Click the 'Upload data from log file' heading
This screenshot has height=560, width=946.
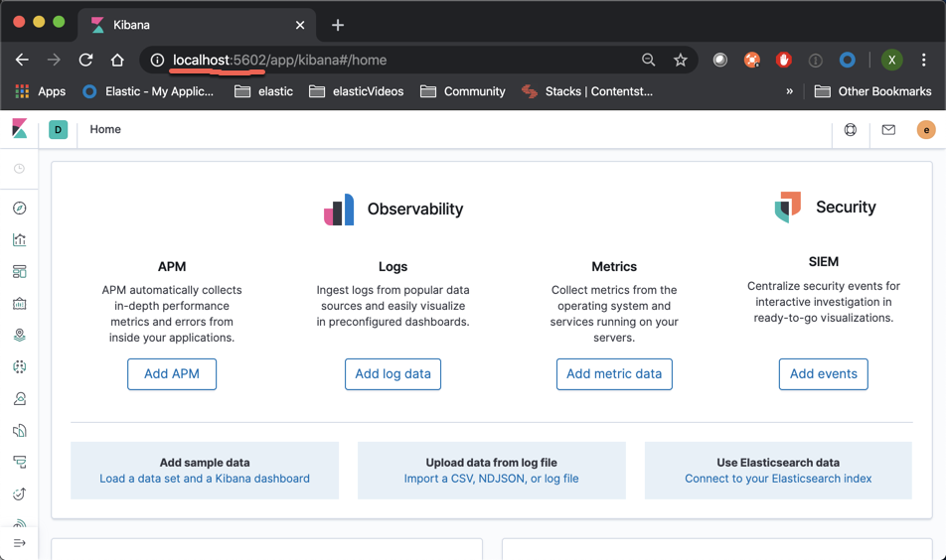point(491,463)
